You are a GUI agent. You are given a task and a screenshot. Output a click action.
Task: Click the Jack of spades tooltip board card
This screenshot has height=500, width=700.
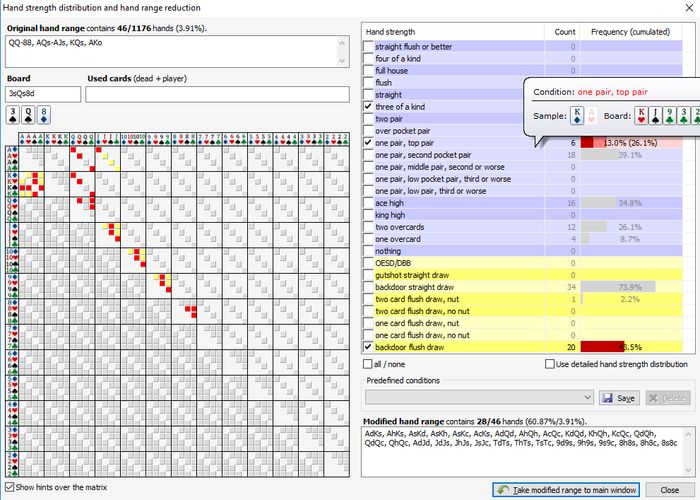tap(655, 116)
